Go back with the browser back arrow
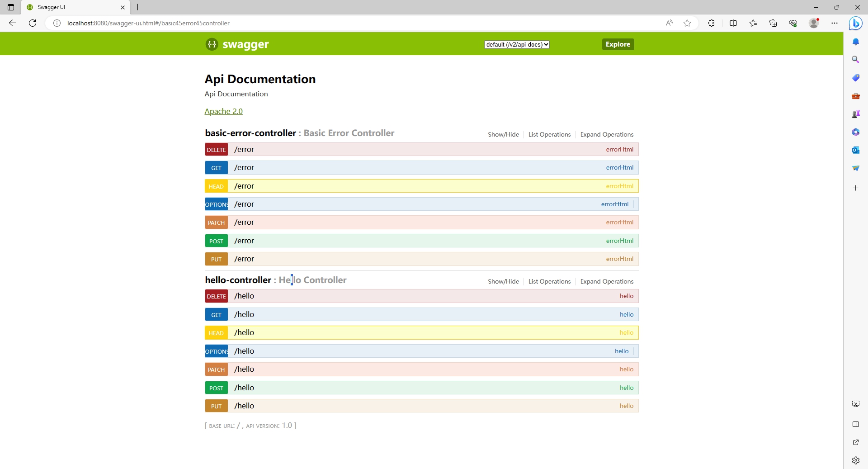The height and width of the screenshot is (469, 868). pos(13,23)
